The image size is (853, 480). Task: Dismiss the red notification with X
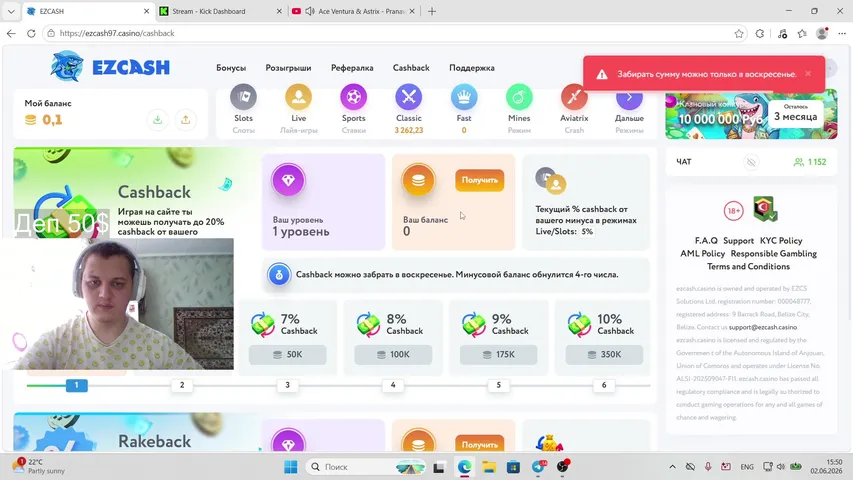point(808,73)
